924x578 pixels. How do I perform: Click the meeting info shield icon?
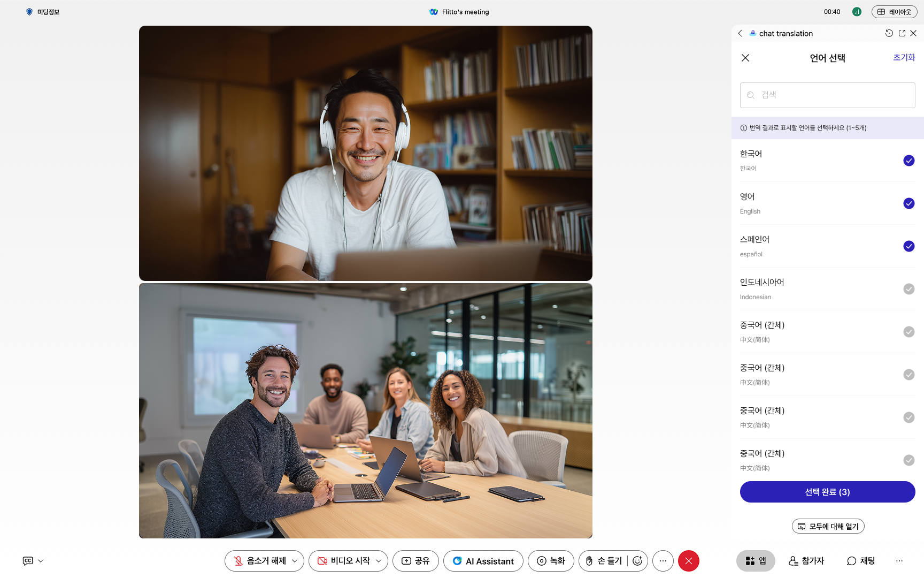[x=29, y=12]
